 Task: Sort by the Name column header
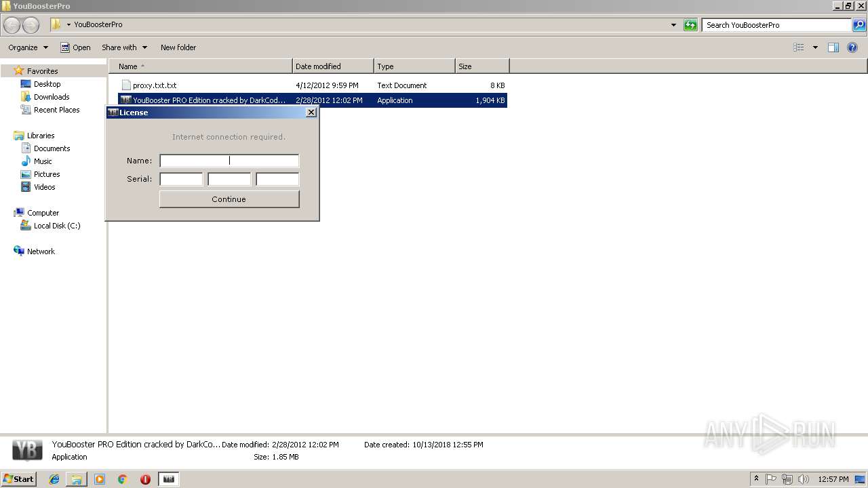point(201,66)
